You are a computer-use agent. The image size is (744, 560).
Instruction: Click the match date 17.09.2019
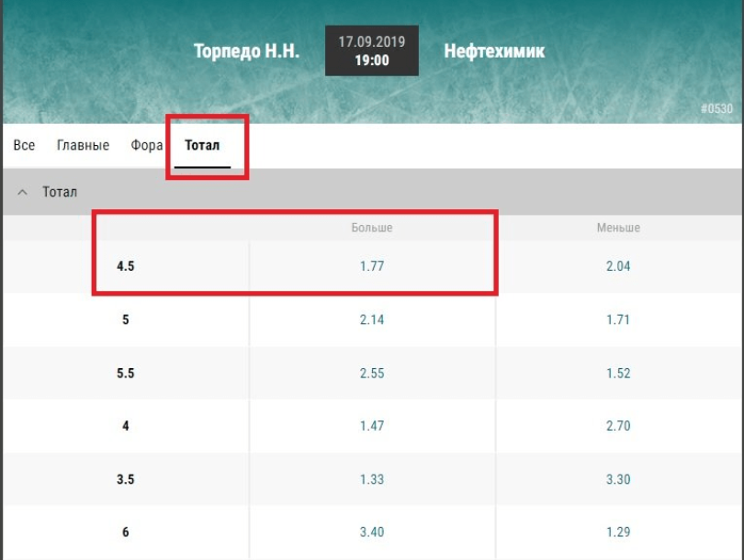[x=372, y=41]
